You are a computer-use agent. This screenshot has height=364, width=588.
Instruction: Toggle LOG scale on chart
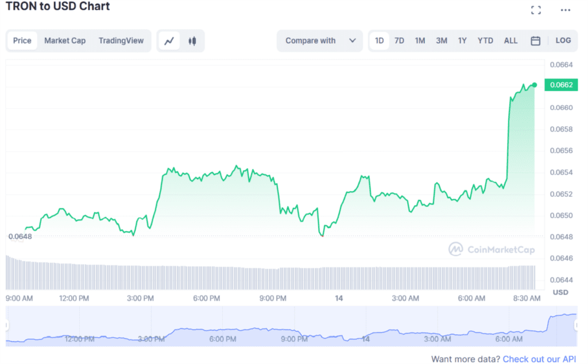point(563,41)
